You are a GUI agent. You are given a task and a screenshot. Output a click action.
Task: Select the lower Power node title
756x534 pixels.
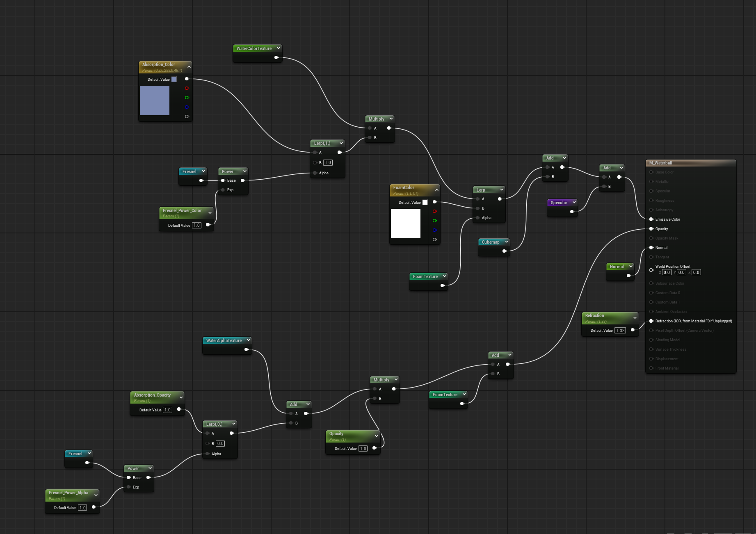click(133, 468)
